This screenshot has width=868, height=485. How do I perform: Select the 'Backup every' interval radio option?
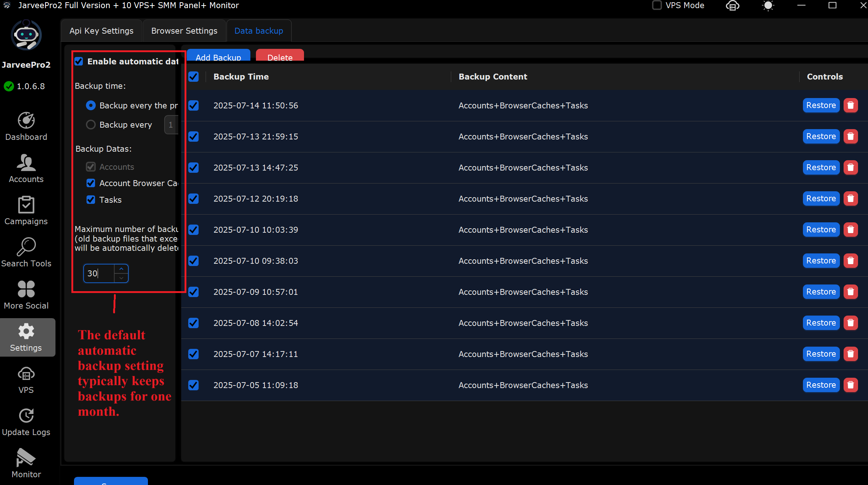pyautogui.click(x=91, y=125)
